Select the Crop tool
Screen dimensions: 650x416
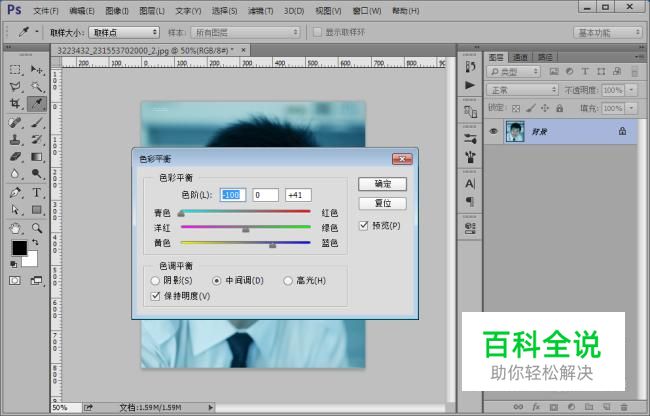[15, 104]
